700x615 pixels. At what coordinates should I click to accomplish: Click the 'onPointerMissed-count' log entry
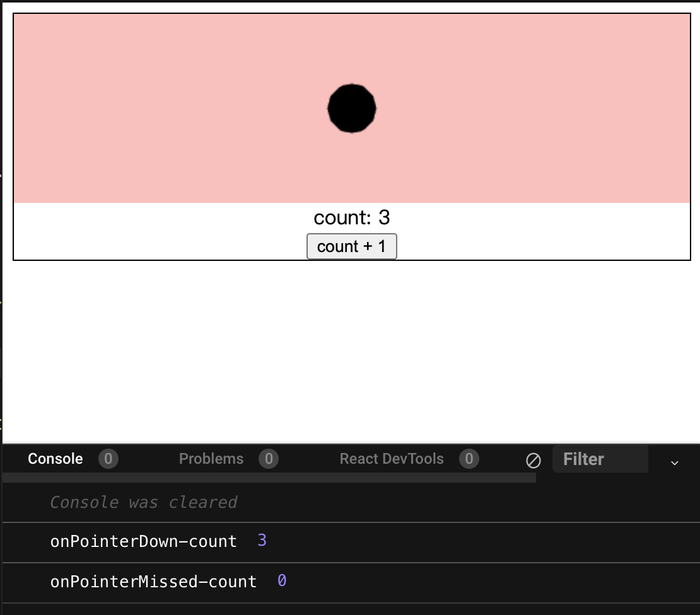(x=351, y=582)
